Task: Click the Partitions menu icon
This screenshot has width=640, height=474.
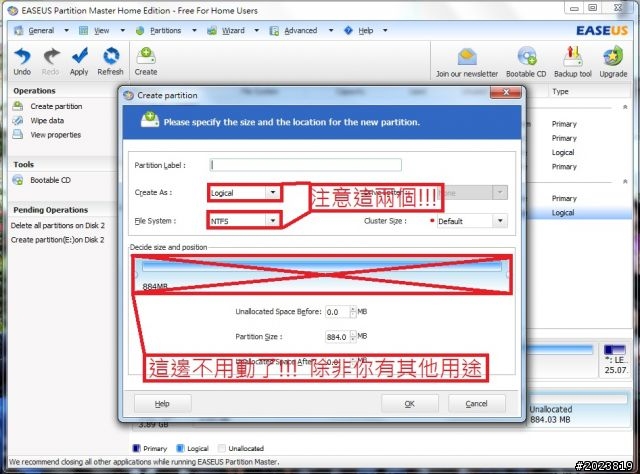Action: (x=140, y=31)
